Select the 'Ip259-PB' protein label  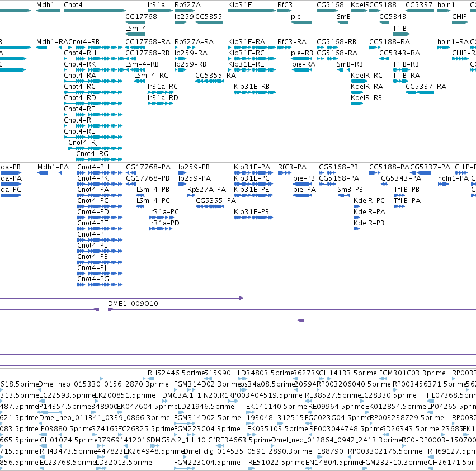click(194, 167)
